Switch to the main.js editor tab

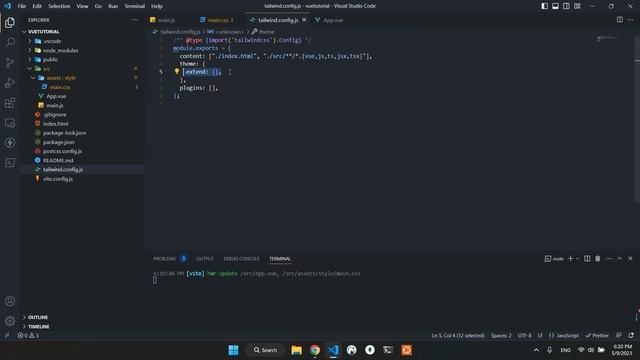[x=167, y=20]
